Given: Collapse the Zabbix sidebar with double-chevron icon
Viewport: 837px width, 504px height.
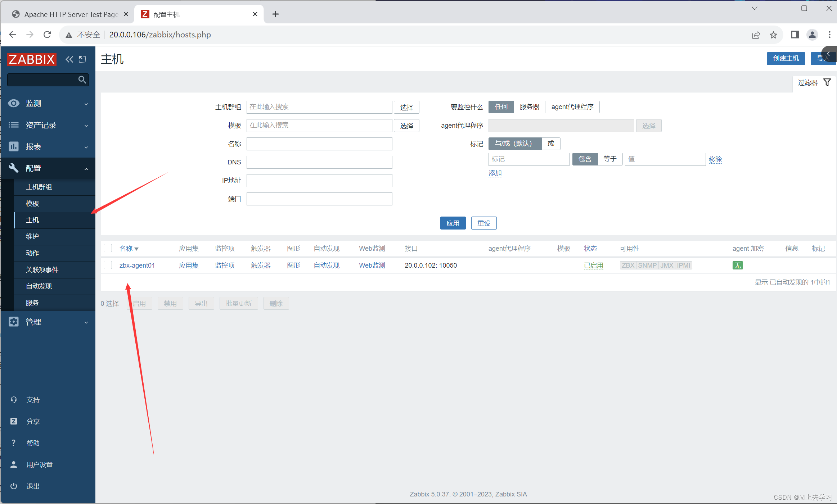Looking at the screenshot, I should [69, 59].
